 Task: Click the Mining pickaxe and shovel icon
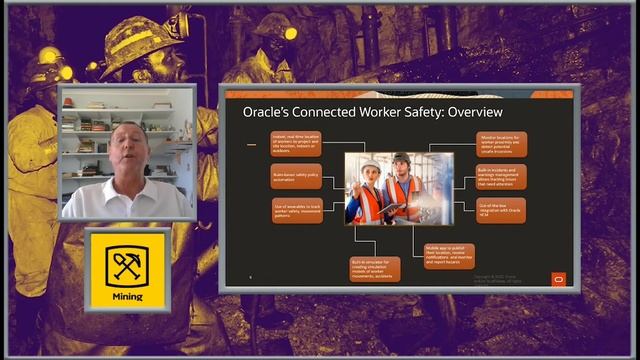(127, 267)
